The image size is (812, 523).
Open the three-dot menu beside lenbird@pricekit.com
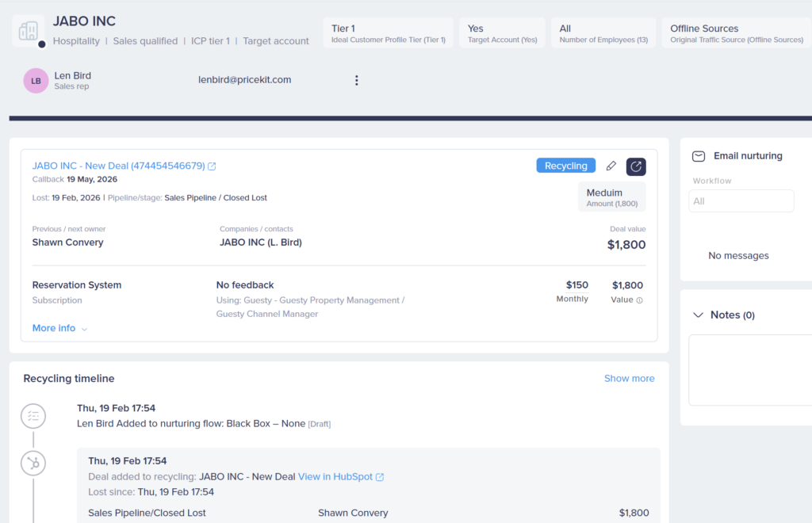coord(356,80)
